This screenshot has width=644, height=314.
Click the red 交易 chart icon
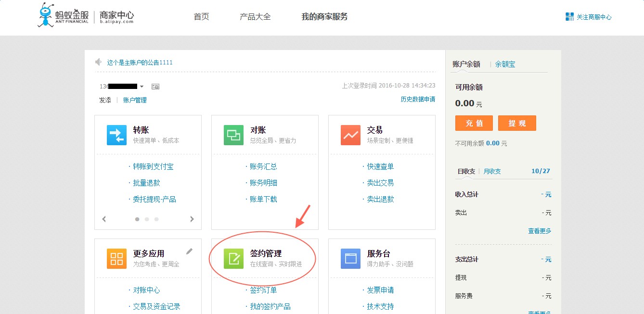350,135
